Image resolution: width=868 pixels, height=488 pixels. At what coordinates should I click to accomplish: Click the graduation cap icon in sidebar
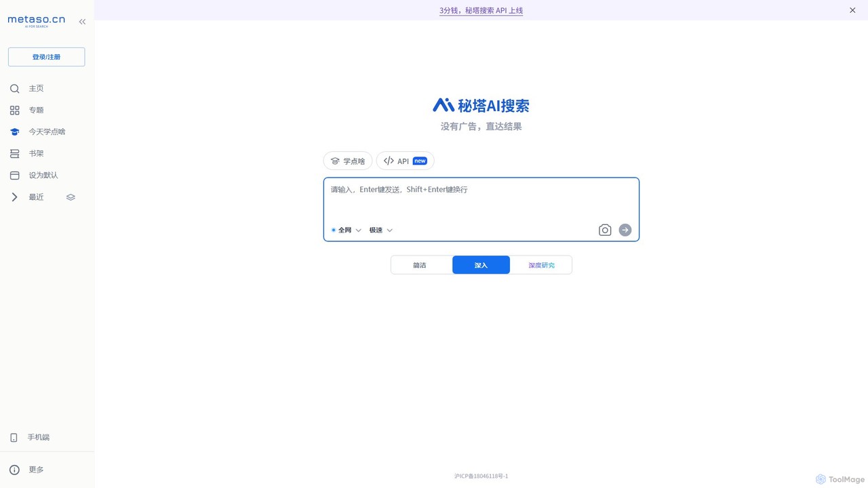[x=14, y=132]
